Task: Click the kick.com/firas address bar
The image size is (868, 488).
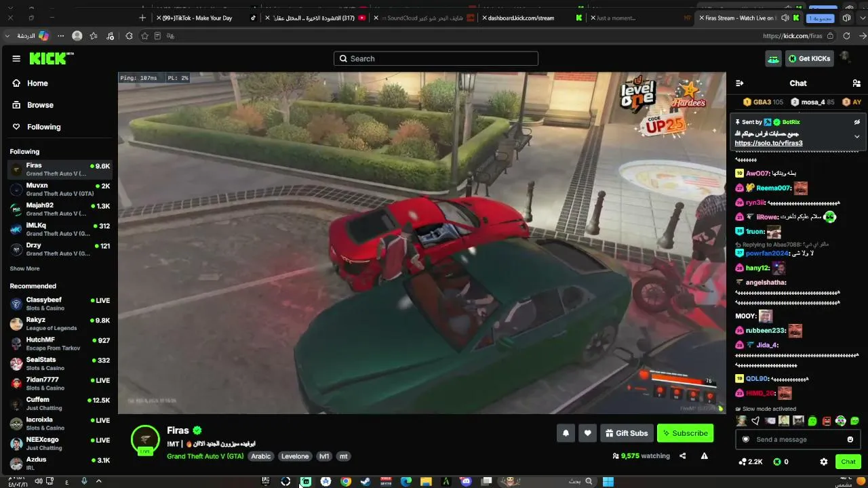Action: (x=792, y=36)
